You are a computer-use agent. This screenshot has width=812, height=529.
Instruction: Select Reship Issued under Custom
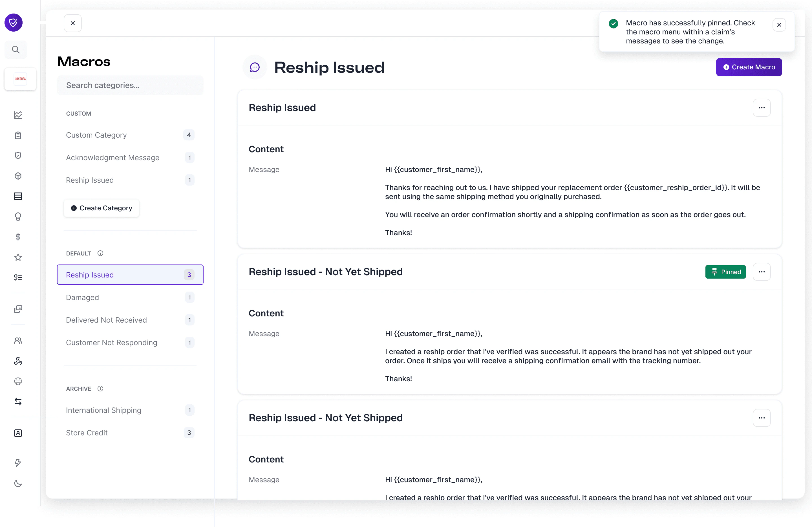pyautogui.click(x=130, y=180)
